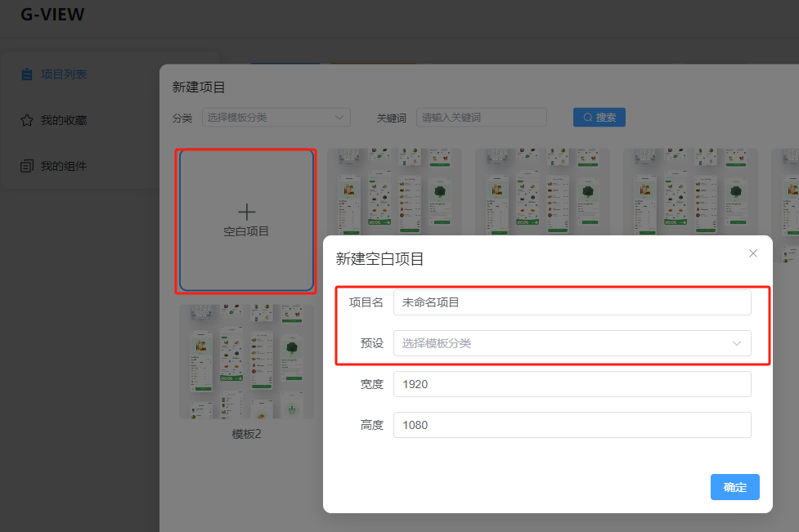
Task: Select the 模板2 template thumbnail
Action: 246,361
